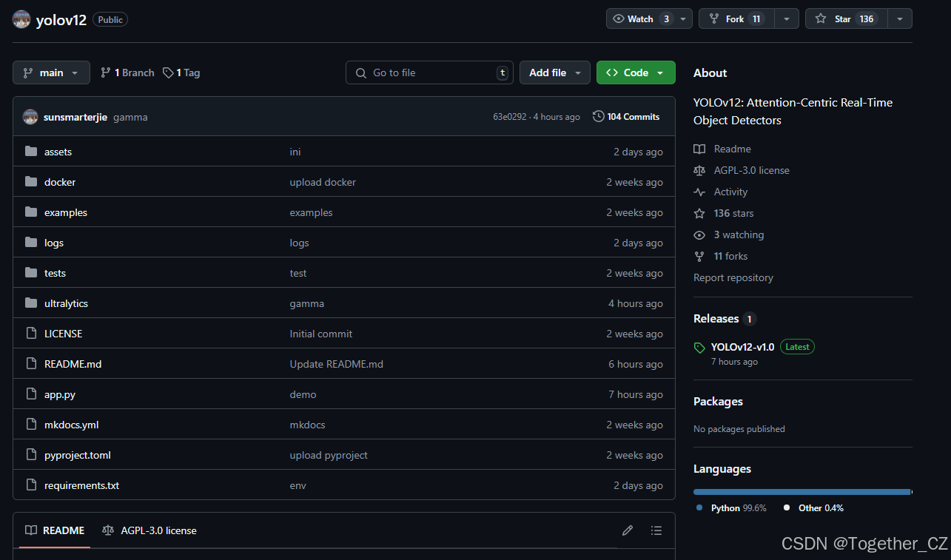Open the main branch selector dropdown

pos(51,72)
